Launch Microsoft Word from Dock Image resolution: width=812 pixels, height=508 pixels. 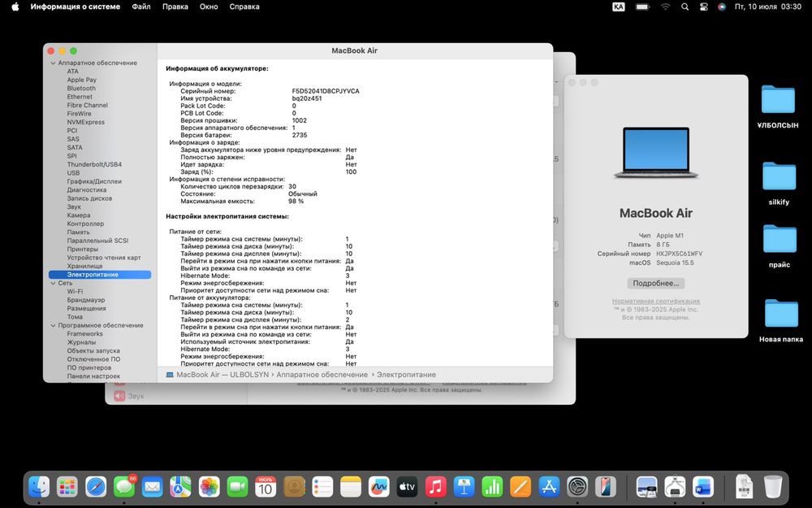point(702,487)
